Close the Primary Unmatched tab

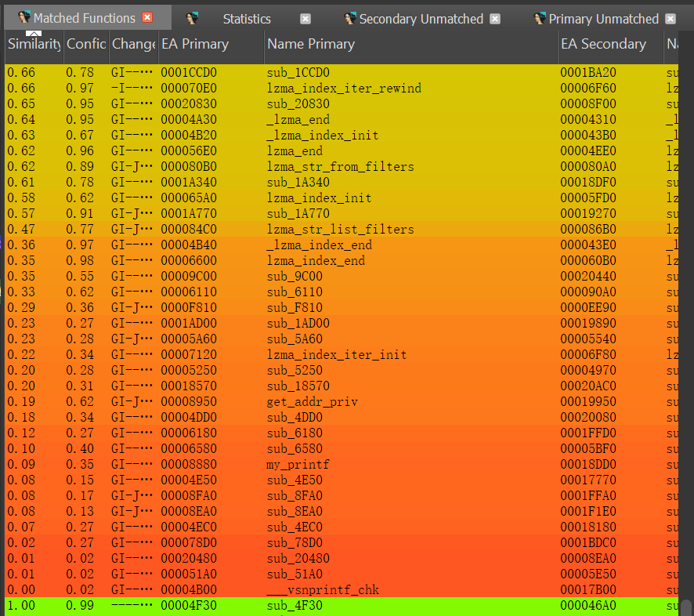(x=671, y=19)
